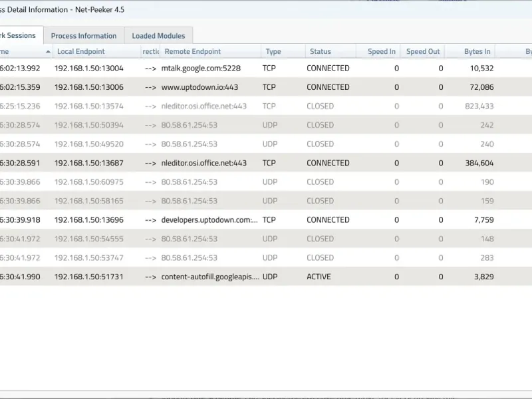
Task: Select the row with local port 53747
Action: click(x=266, y=258)
